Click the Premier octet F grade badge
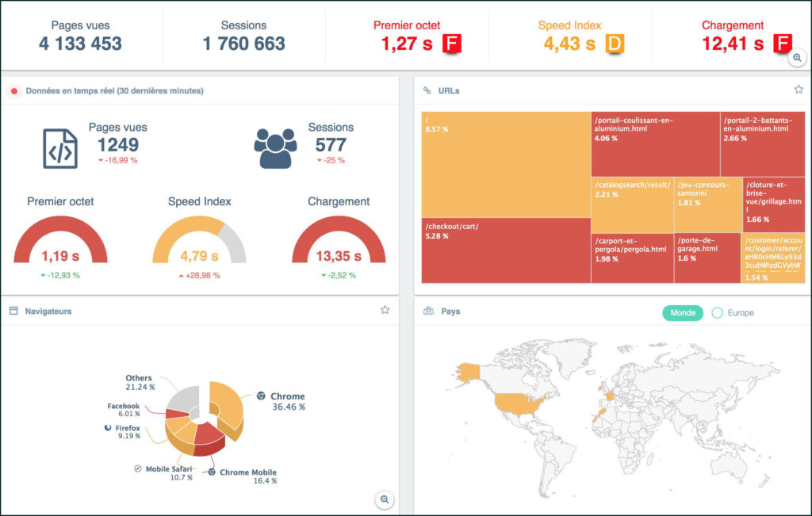This screenshot has width=812, height=516. pyautogui.click(x=451, y=44)
